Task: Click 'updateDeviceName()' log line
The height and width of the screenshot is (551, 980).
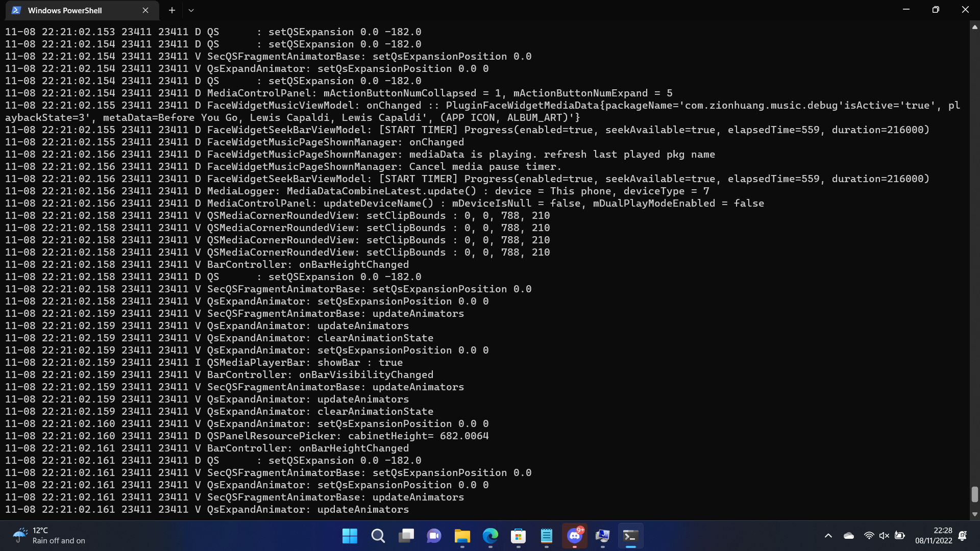Action: (385, 204)
